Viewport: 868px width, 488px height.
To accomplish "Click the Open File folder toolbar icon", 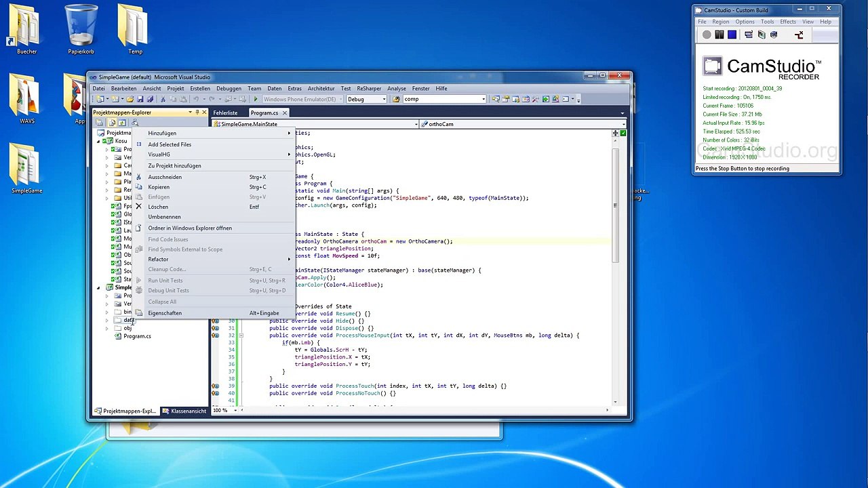I will click(130, 100).
